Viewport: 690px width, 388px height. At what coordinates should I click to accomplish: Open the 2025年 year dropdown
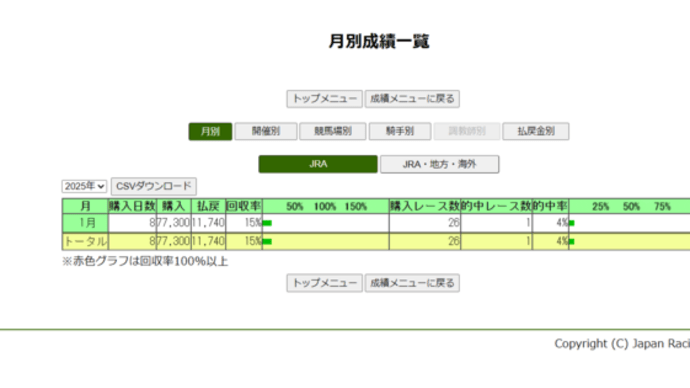tap(84, 186)
